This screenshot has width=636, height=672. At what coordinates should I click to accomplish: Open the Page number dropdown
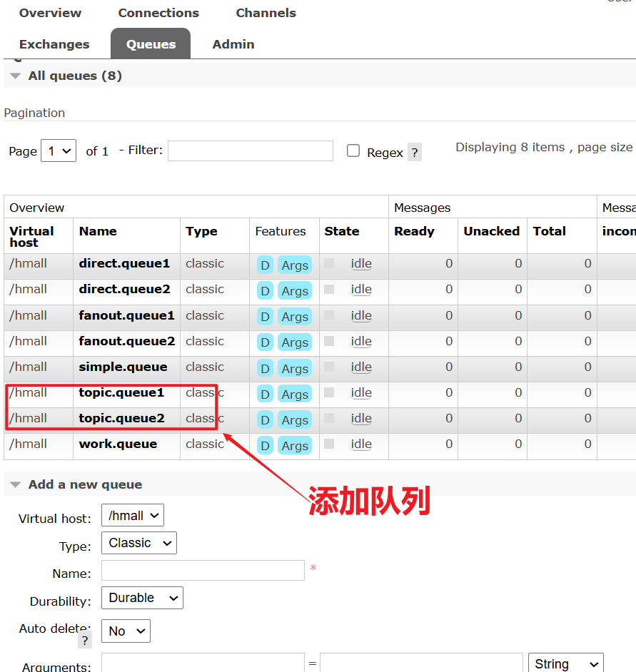[x=59, y=151]
